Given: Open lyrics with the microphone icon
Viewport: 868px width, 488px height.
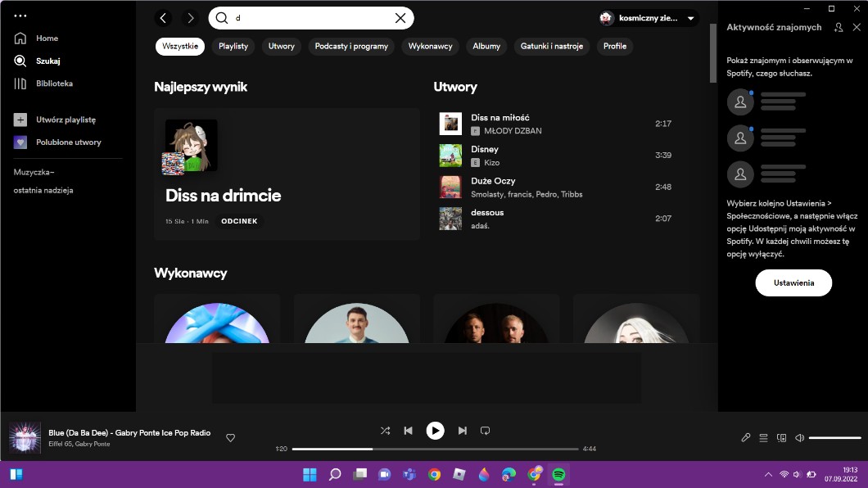Looking at the screenshot, I should point(746,438).
